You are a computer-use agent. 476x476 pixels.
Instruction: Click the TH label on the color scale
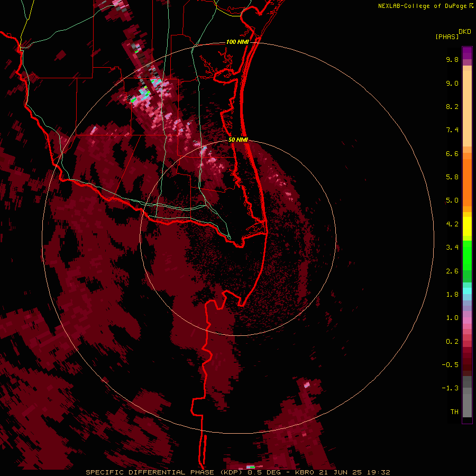454,412
